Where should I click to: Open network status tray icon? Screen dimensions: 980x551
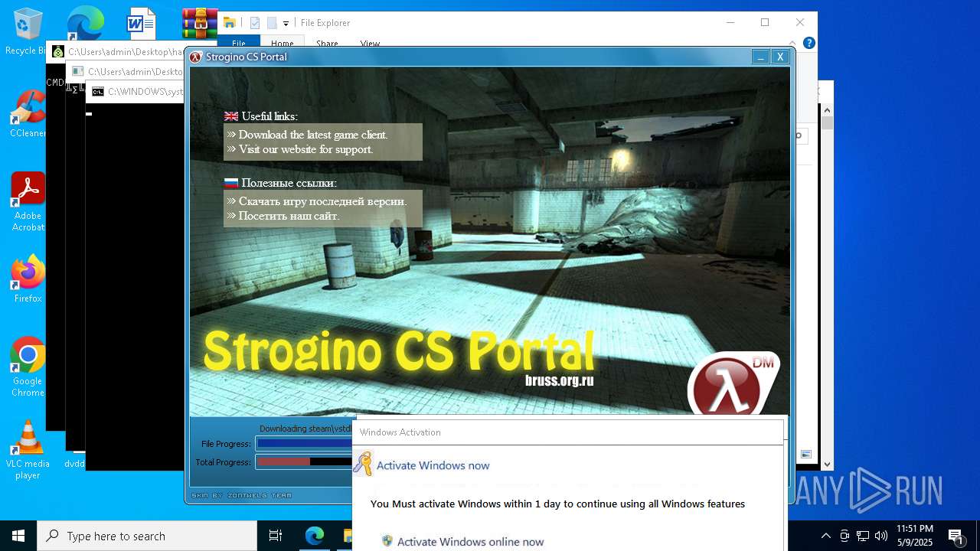(863, 536)
